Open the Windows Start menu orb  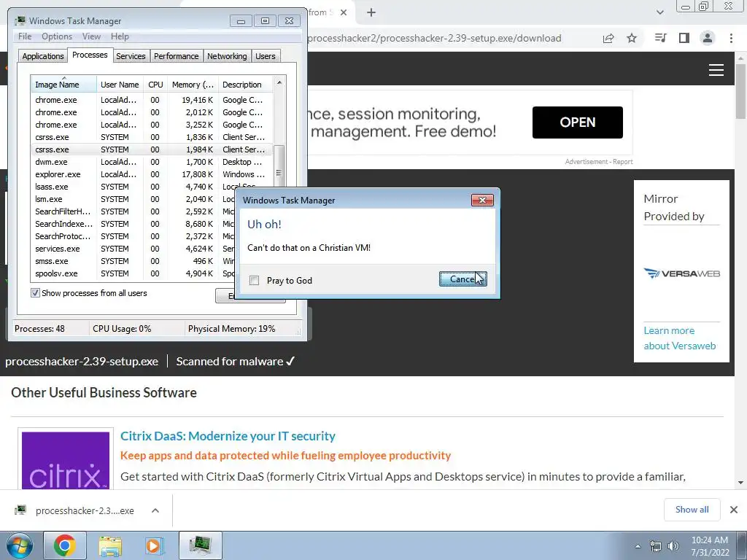coord(19,545)
